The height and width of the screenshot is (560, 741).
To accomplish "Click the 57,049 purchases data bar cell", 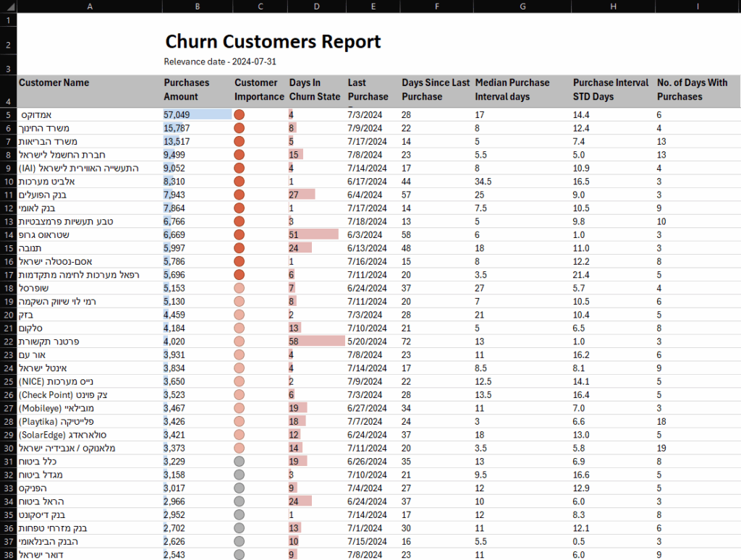I will (197, 114).
